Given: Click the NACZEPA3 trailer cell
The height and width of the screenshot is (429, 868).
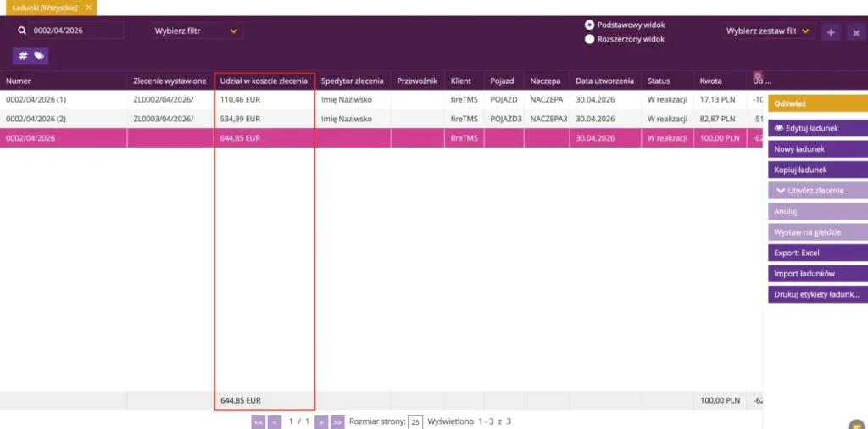Looking at the screenshot, I should tap(548, 119).
